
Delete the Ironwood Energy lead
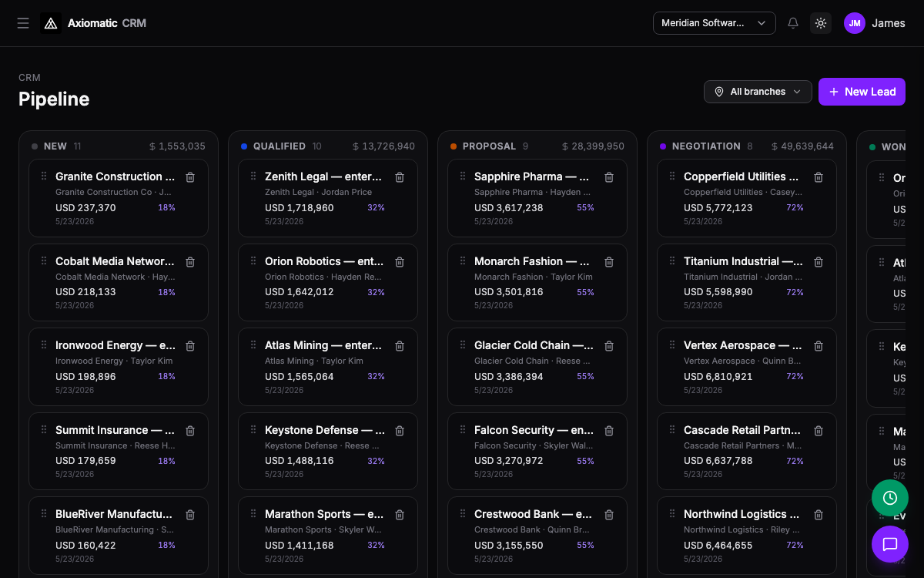[x=190, y=346]
